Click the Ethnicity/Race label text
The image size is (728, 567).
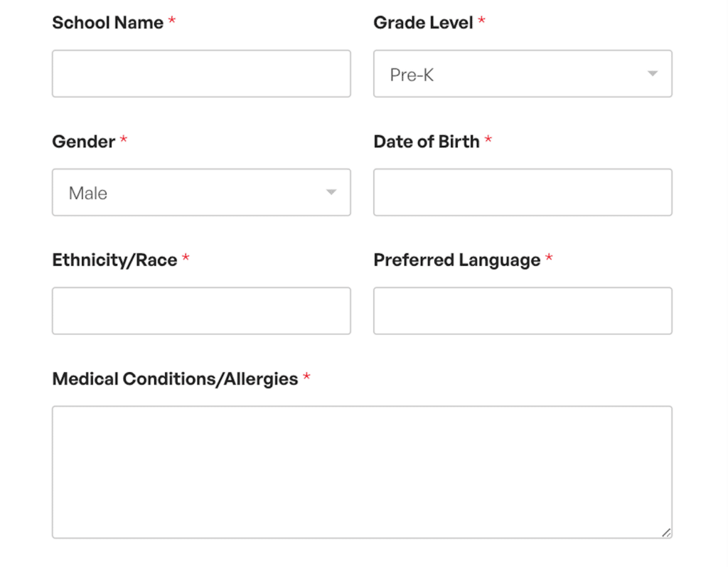pos(114,260)
